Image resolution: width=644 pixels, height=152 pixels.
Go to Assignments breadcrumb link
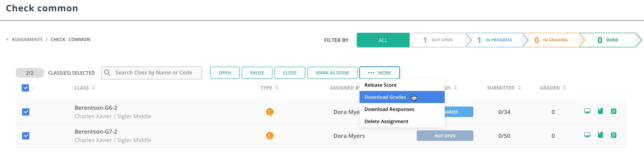coord(27,39)
